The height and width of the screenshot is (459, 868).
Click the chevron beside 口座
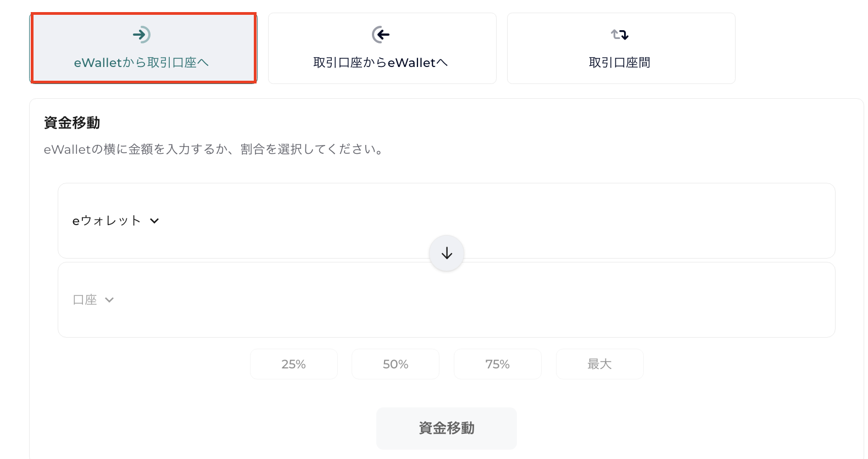109,300
